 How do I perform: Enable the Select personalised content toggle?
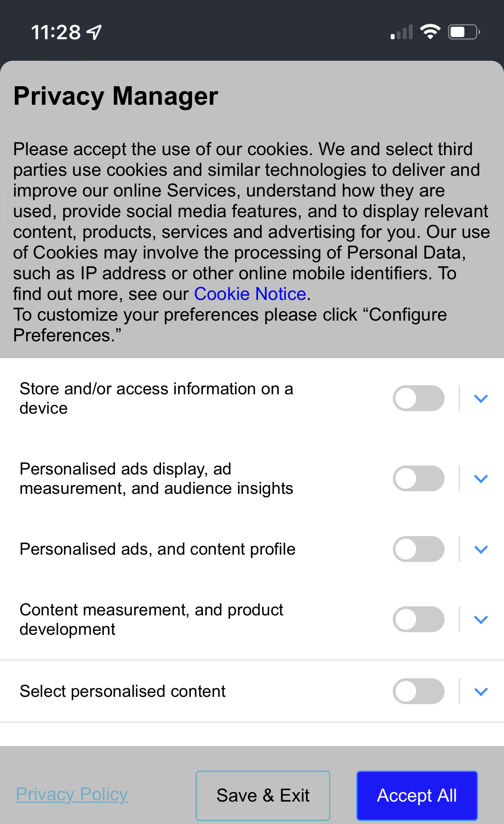pyautogui.click(x=418, y=691)
